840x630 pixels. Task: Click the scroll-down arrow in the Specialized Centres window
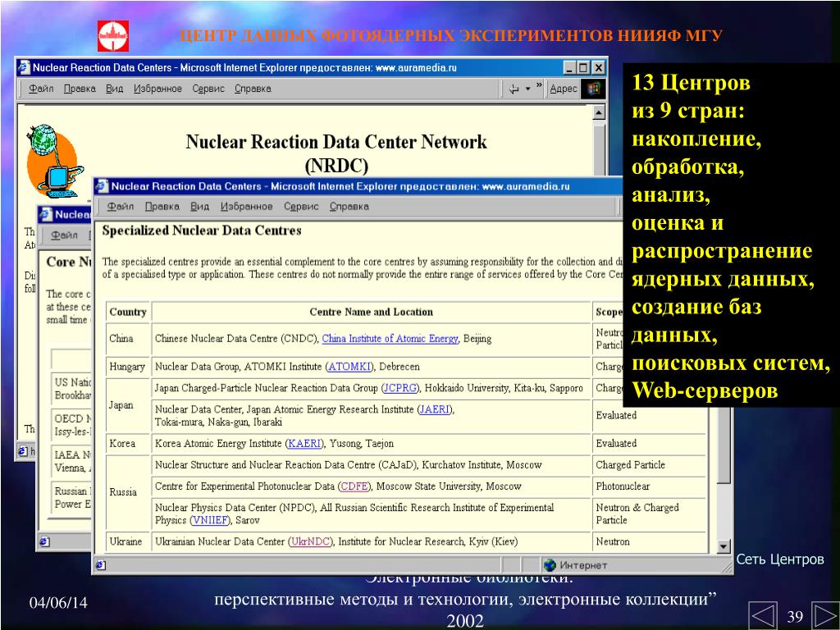pos(724,546)
